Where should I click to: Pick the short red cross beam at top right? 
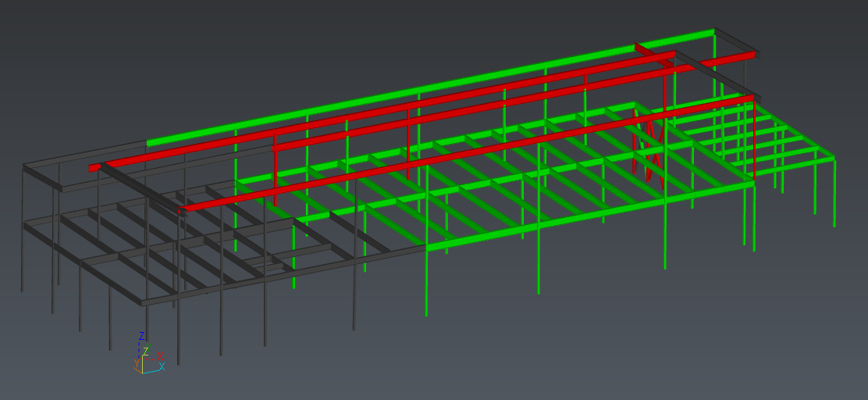tap(654, 52)
